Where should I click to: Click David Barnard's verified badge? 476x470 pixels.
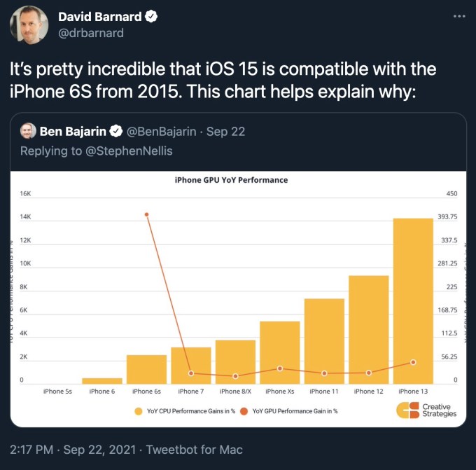pyautogui.click(x=150, y=17)
